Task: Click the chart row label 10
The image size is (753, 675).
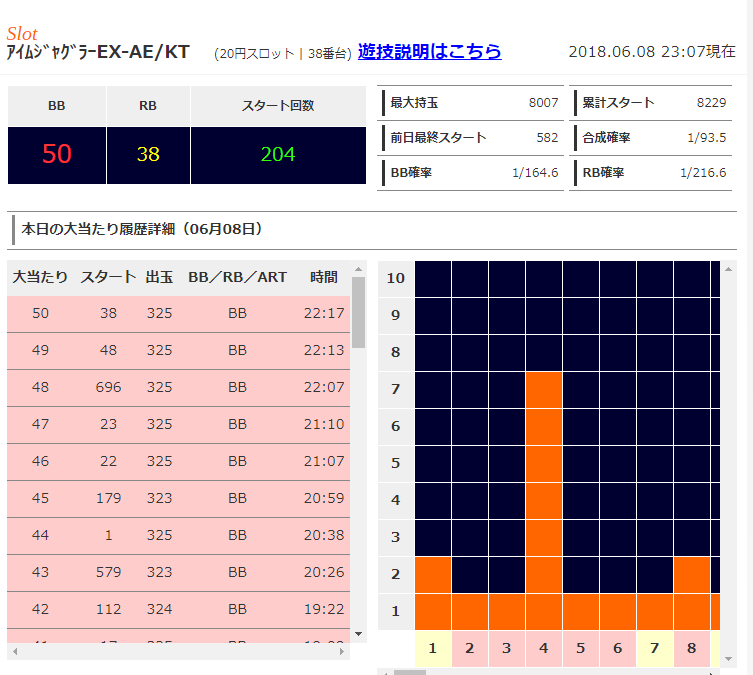Action: (x=396, y=278)
